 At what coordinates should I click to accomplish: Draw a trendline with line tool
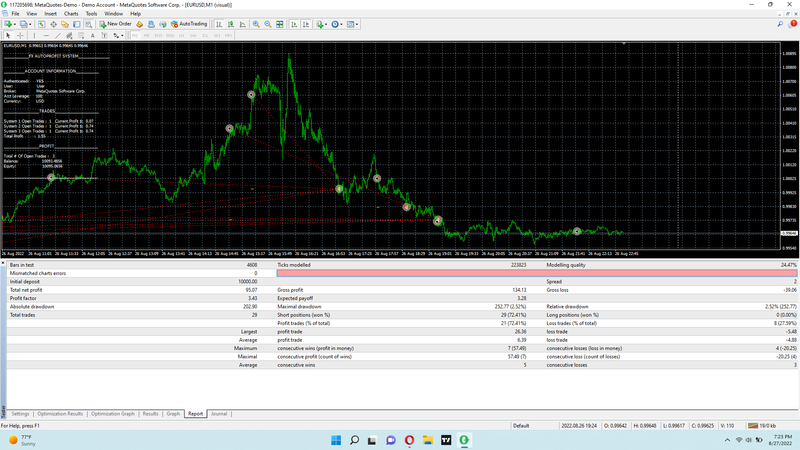(x=58, y=35)
